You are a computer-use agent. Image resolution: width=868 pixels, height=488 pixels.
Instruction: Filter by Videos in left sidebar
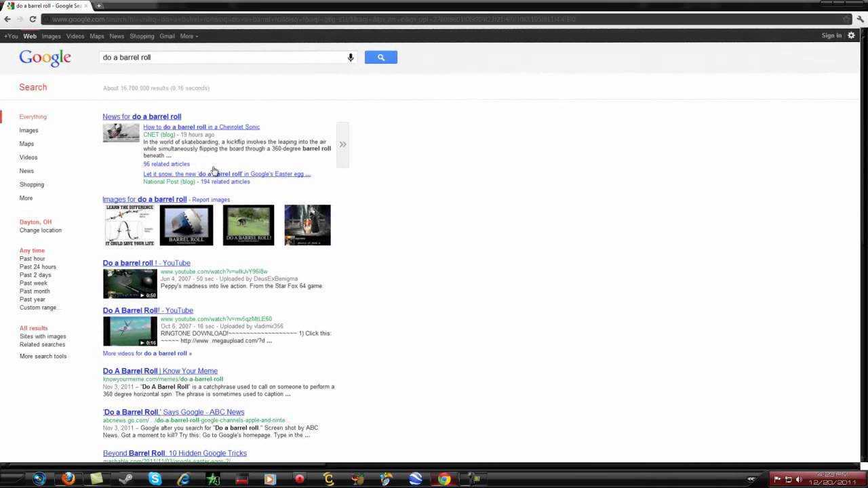click(x=28, y=157)
